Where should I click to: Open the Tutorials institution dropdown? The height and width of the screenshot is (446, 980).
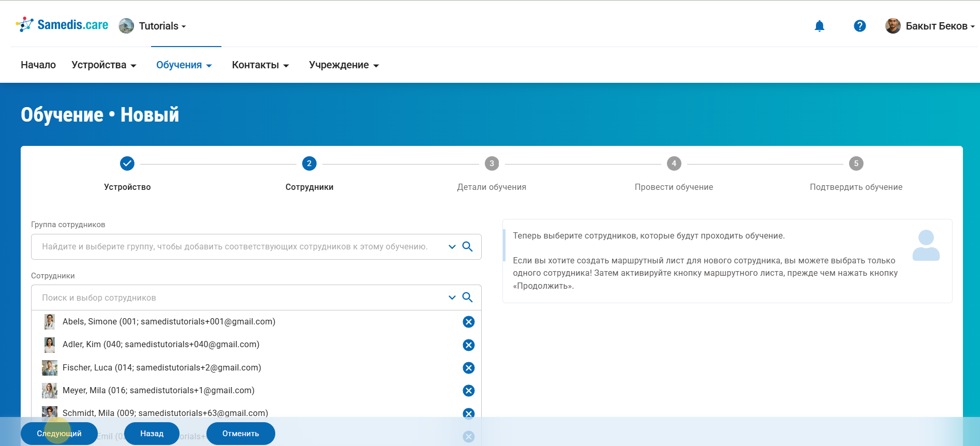(161, 26)
